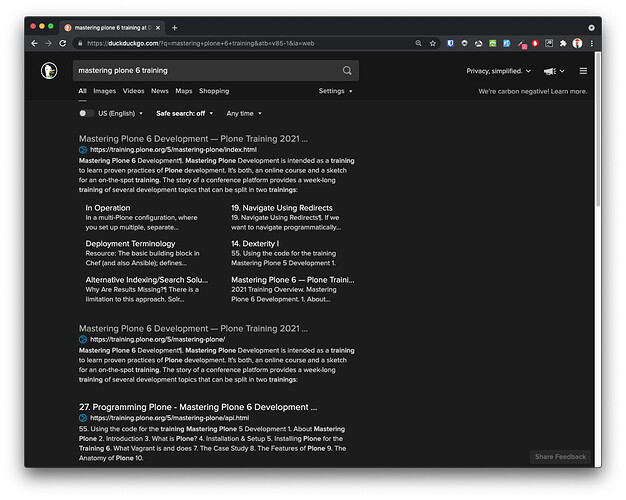Click the blue square extension icon
Screen dimensions: 626x500
click(x=507, y=43)
